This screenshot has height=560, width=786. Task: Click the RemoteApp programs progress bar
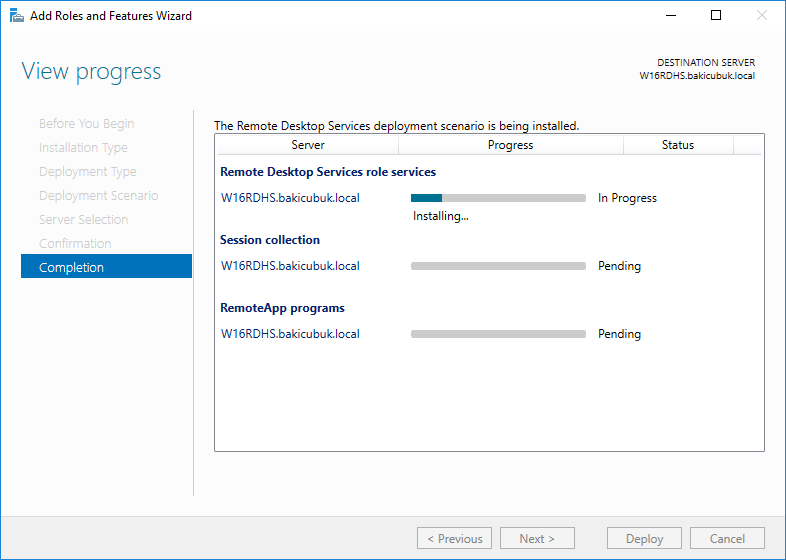coord(498,334)
